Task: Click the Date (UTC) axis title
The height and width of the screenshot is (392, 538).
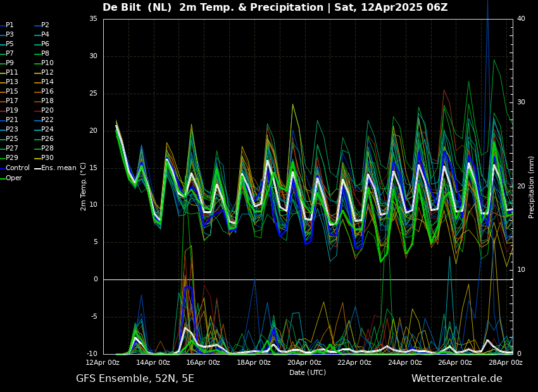Action: pos(308,372)
